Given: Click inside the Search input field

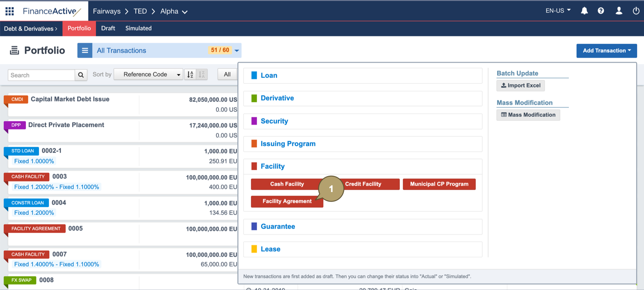Looking at the screenshot, I should [x=41, y=75].
